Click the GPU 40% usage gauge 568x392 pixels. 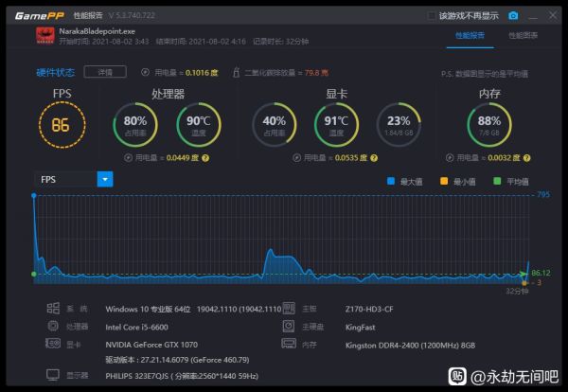tap(275, 125)
